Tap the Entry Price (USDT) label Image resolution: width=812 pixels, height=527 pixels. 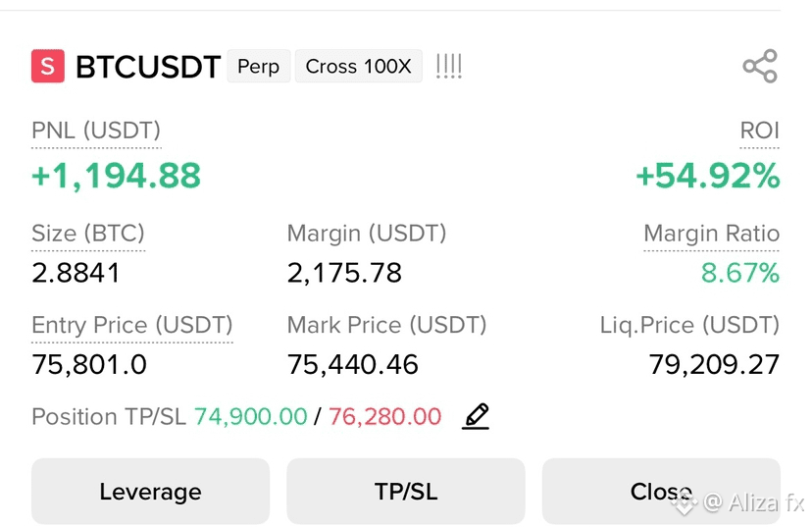click(132, 326)
